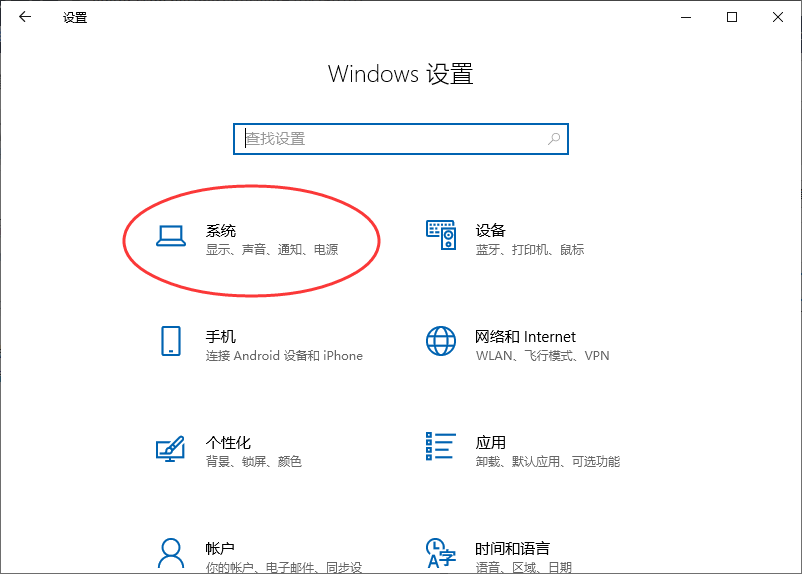Focus the 查找设置 search field

pos(400,139)
